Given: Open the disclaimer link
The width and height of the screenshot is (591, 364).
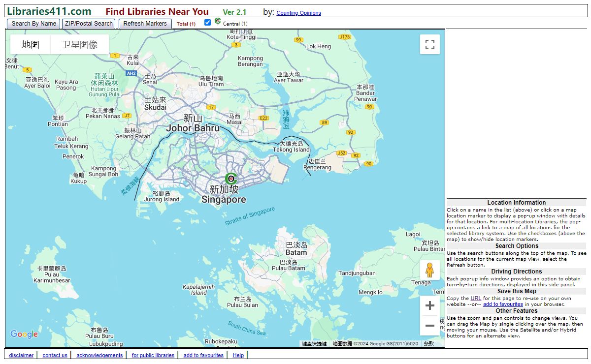Looking at the screenshot, I should point(21,355).
